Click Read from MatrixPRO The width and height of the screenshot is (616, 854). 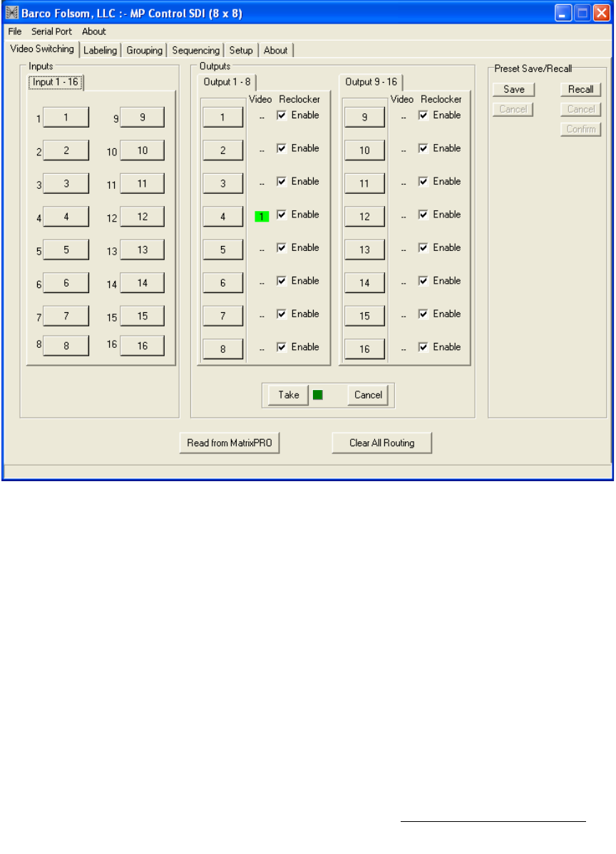tap(230, 443)
